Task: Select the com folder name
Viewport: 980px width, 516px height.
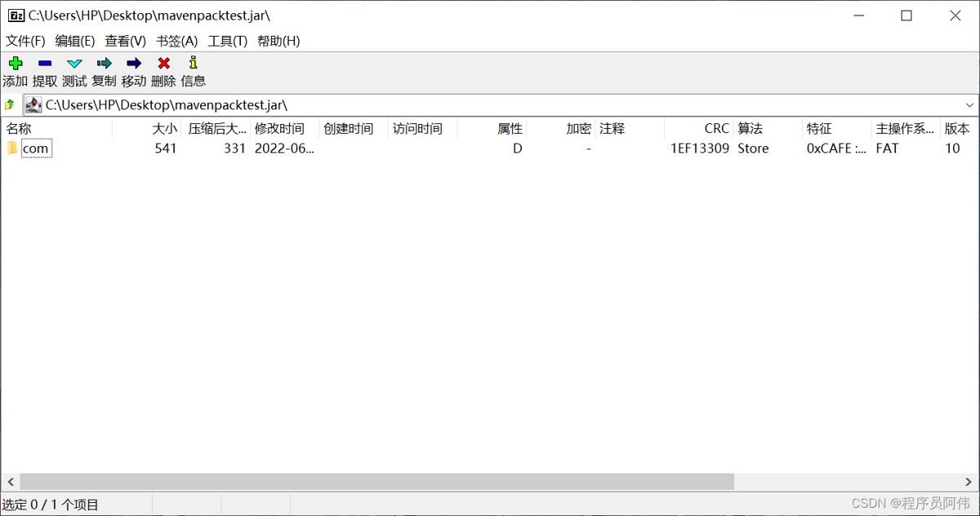Action: click(35, 149)
